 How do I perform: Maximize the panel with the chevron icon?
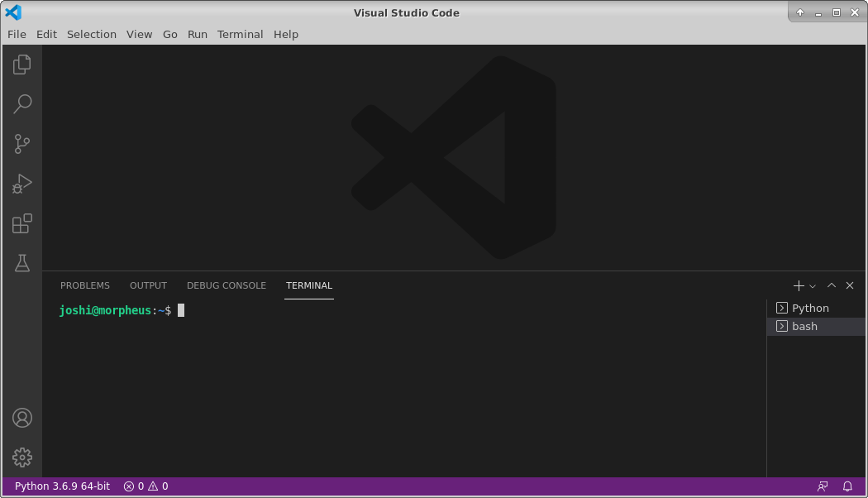[x=832, y=285]
